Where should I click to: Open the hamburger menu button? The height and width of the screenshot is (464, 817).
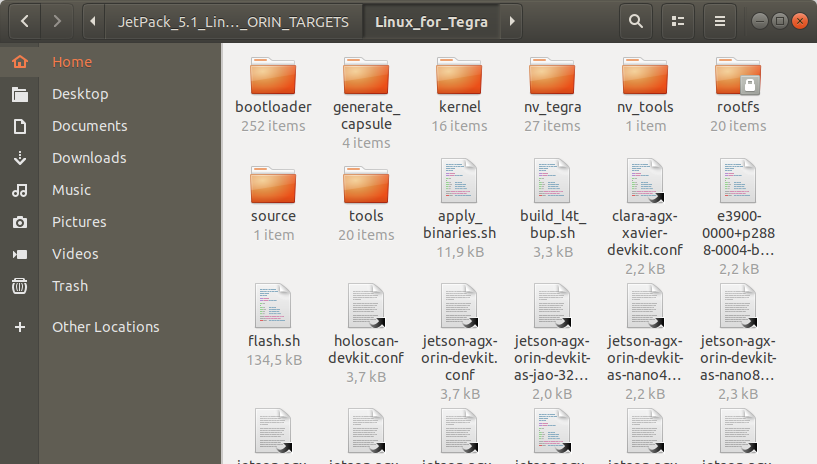click(x=720, y=21)
